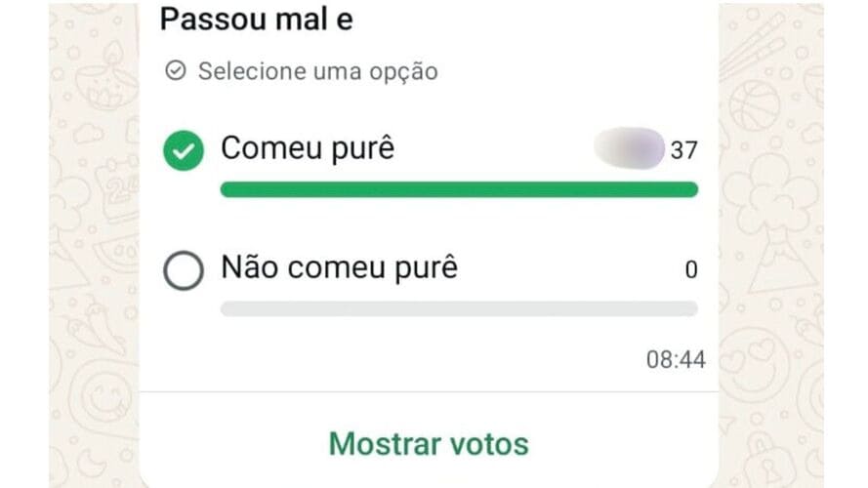Select the Não comeu purê radio circle
Screen dimensions: 868x488
point(183,270)
